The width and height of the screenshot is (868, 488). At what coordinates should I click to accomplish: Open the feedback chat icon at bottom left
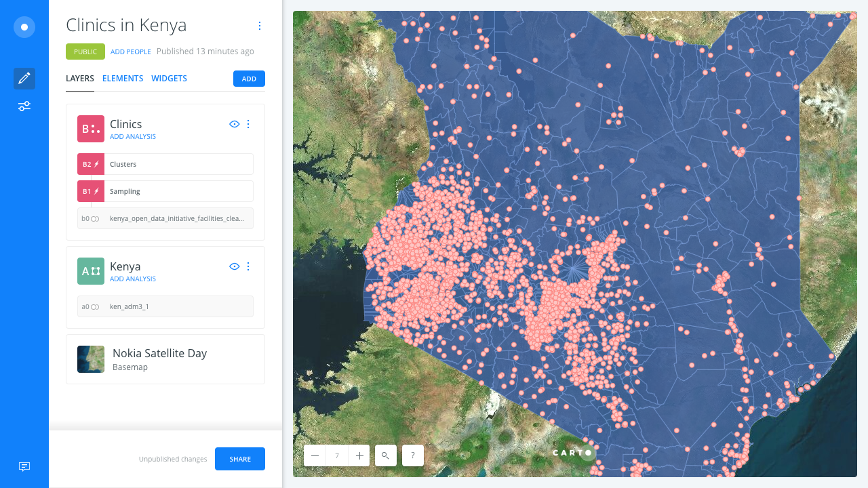point(24,466)
